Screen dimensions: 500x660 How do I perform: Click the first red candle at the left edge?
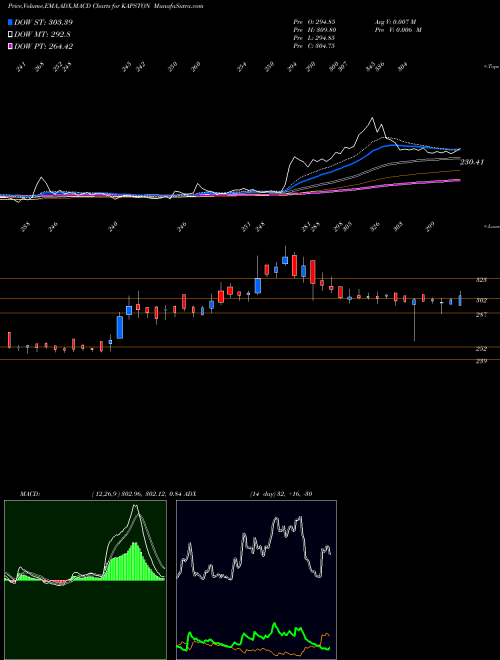(9, 340)
